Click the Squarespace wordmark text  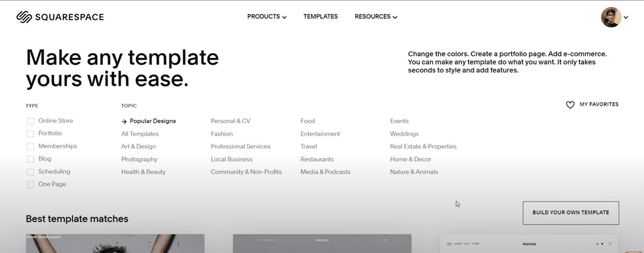pyautogui.click(x=70, y=17)
